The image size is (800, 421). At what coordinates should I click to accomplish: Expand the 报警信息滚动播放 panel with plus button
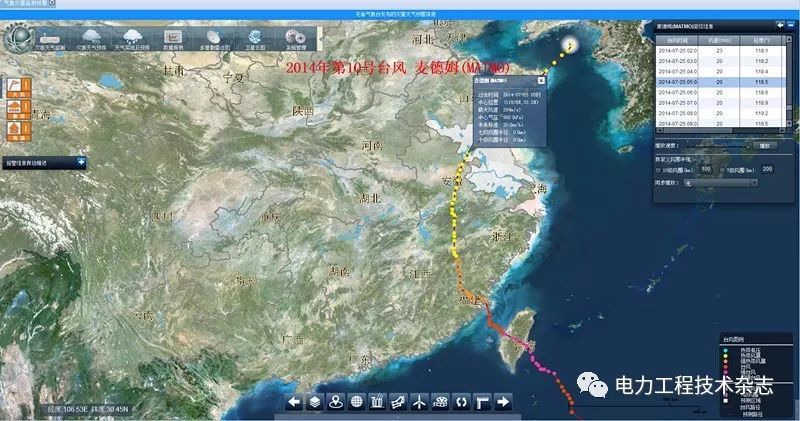(x=81, y=161)
